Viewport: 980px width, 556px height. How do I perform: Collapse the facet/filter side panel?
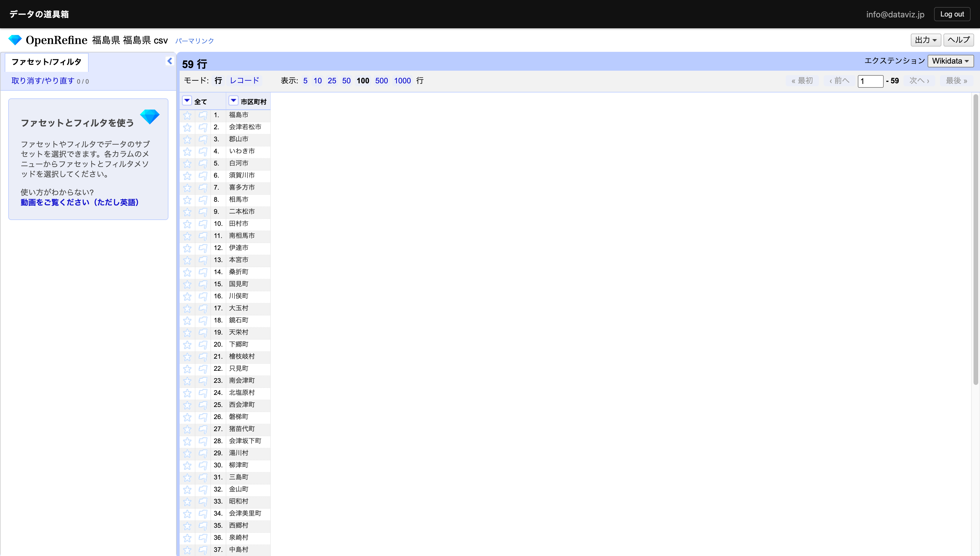(x=170, y=61)
